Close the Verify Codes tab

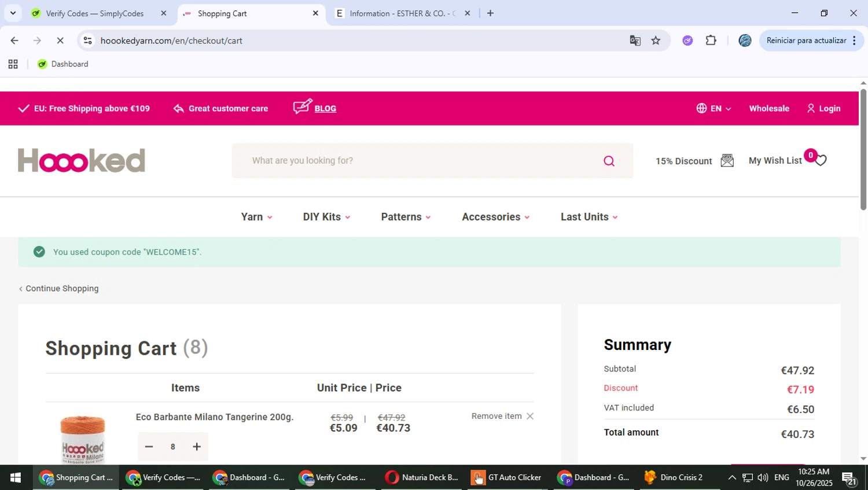coord(164,13)
